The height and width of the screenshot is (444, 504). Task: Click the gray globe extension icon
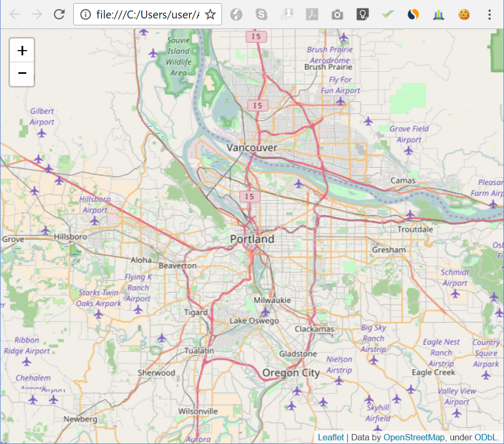click(236, 14)
